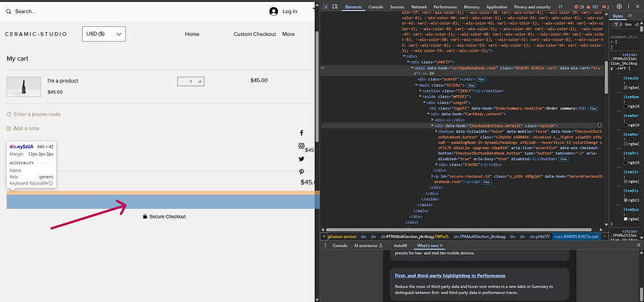The width and height of the screenshot is (644, 302).
Task: Click the note icon beside Add a note
Action: click(x=9, y=129)
